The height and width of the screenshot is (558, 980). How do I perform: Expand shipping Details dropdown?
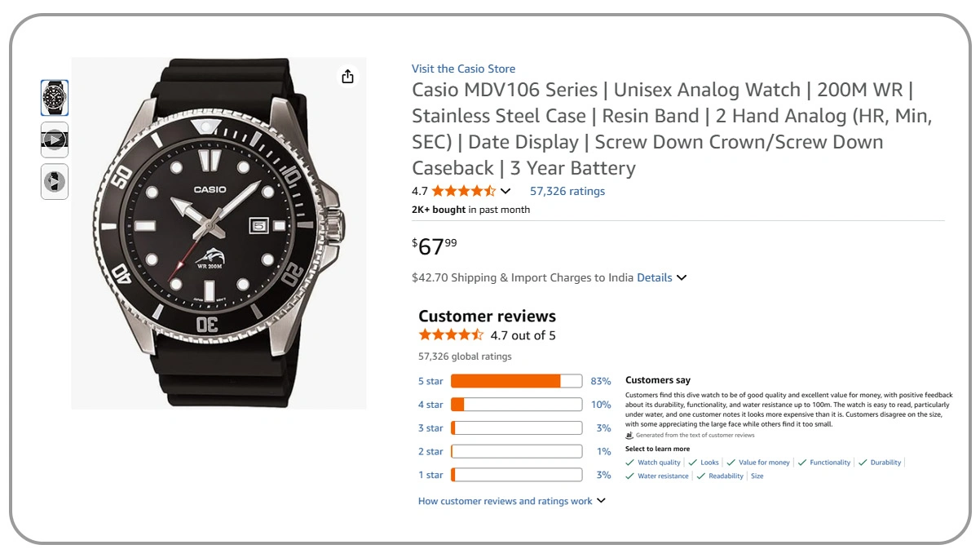point(662,277)
